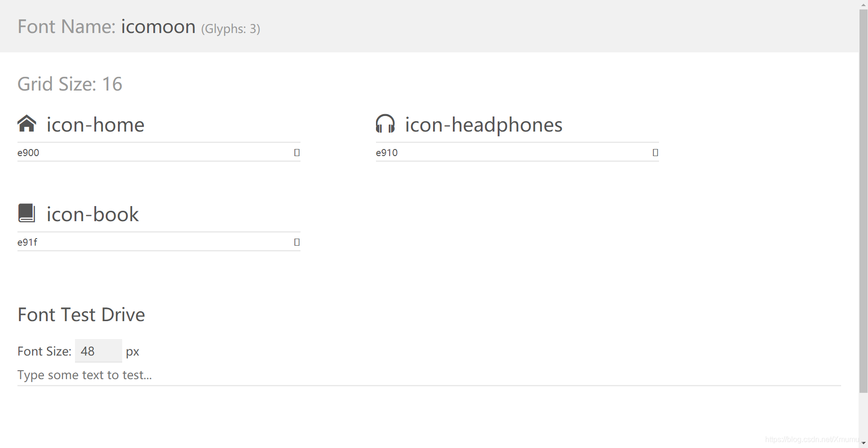
Task: Click the Font Test Drive heading
Action: 81,315
